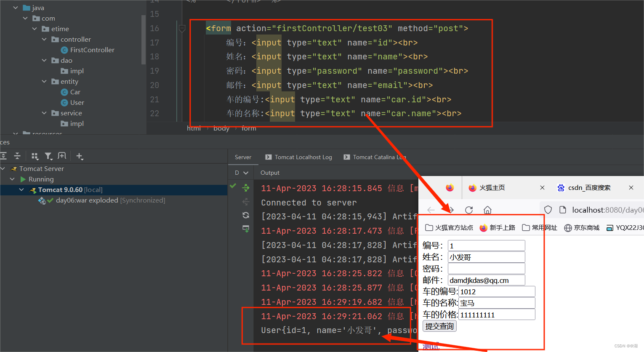The height and width of the screenshot is (352, 644).
Task: Collapse the com package
Action: 25,18
